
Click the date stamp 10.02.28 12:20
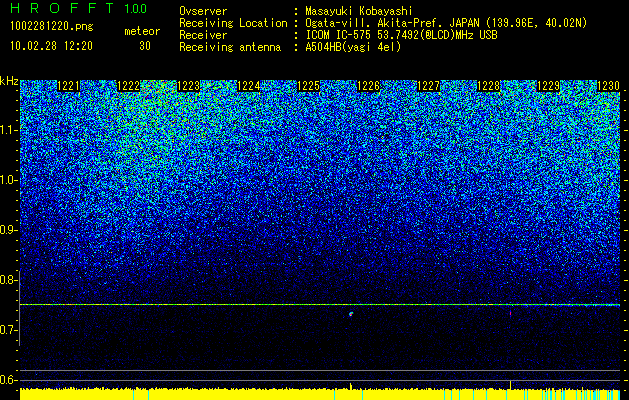tap(52, 46)
